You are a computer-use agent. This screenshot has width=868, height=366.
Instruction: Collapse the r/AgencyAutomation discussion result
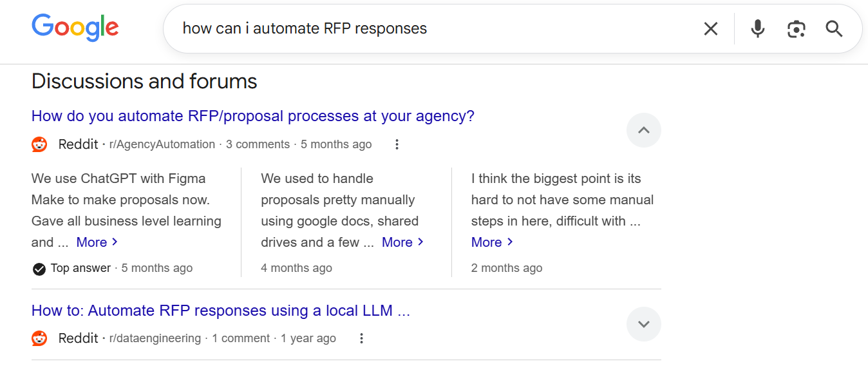point(644,130)
